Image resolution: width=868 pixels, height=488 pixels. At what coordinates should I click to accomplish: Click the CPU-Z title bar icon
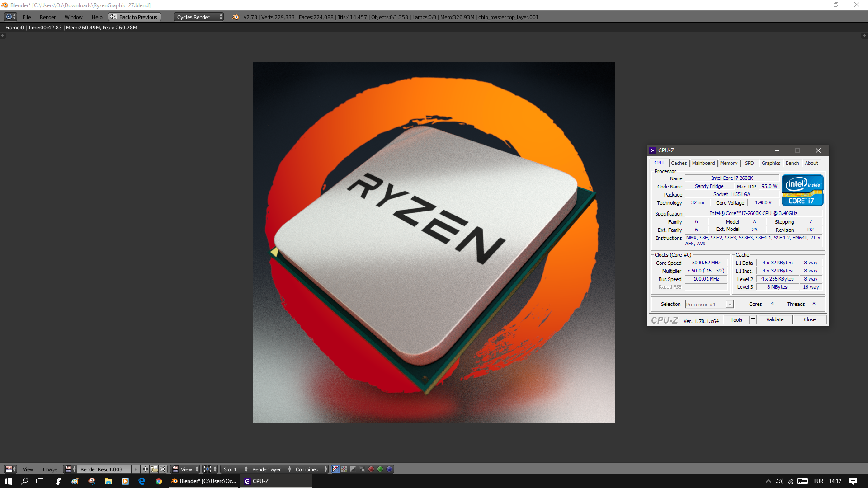click(652, 150)
